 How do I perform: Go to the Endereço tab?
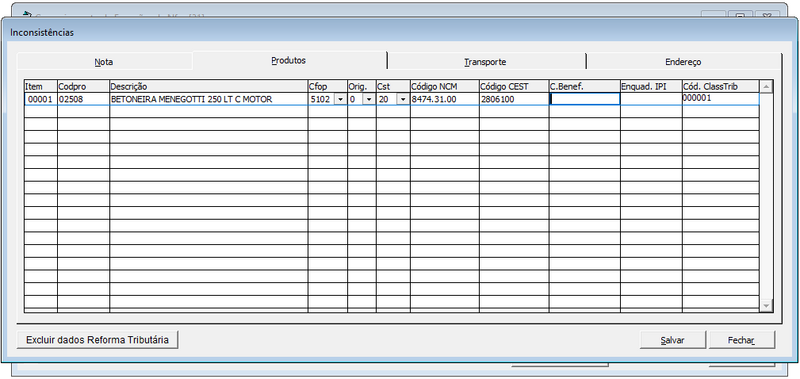683,62
